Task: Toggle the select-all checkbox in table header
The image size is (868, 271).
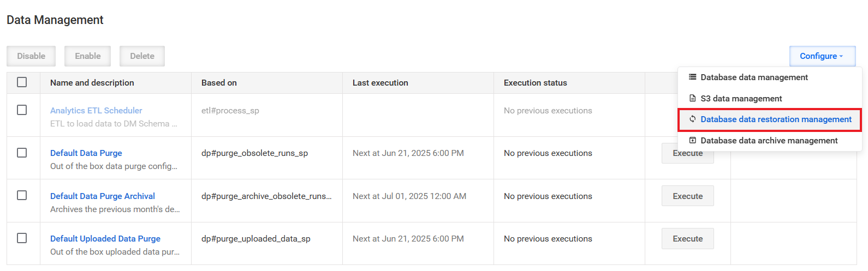Action: tap(22, 82)
